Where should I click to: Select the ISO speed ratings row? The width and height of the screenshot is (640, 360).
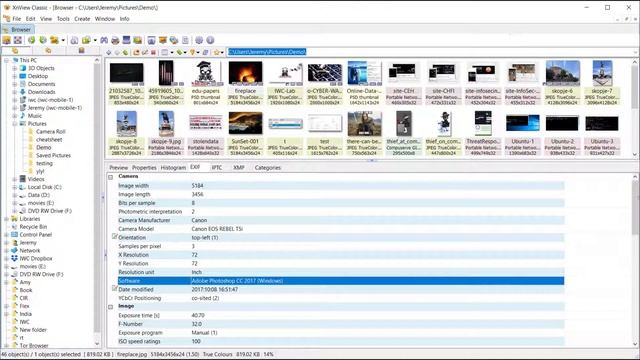click(341, 341)
